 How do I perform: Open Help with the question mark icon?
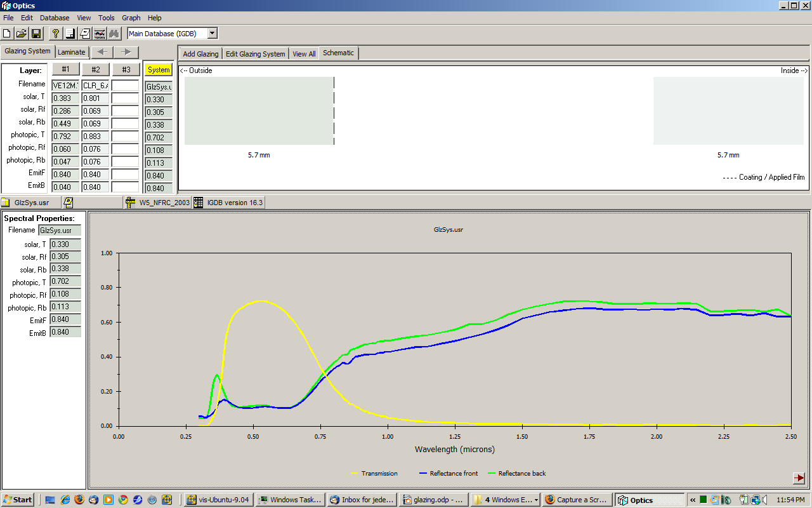pyautogui.click(x=56, y=34)
